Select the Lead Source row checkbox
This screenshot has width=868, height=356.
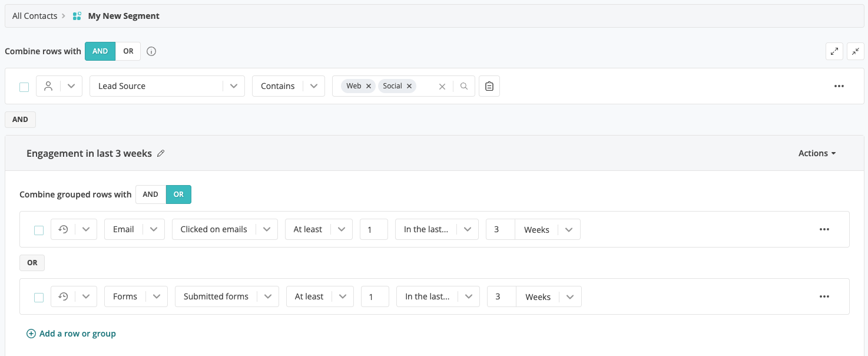(x=24, y=86)
